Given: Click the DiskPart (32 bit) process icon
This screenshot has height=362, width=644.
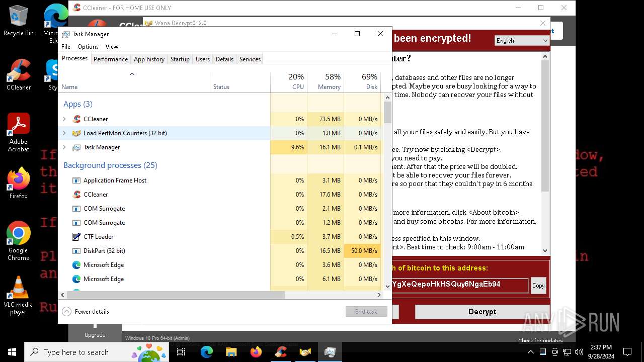Looking at the screenshot, I should 76,251.
